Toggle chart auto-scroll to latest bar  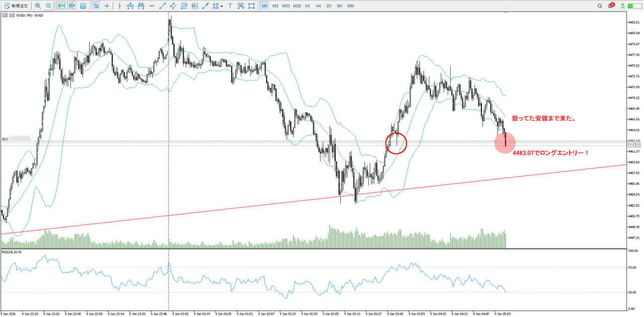(x=61, y=6)
